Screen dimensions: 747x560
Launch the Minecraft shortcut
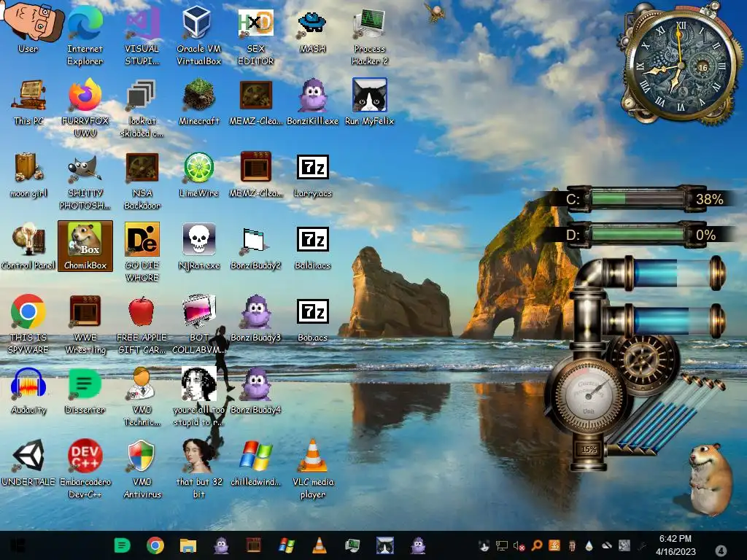(x=198, y=102)
